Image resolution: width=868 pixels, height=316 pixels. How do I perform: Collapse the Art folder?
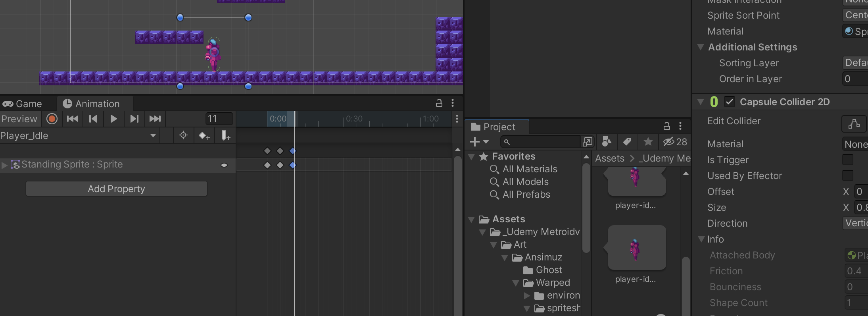coord(494,245)
